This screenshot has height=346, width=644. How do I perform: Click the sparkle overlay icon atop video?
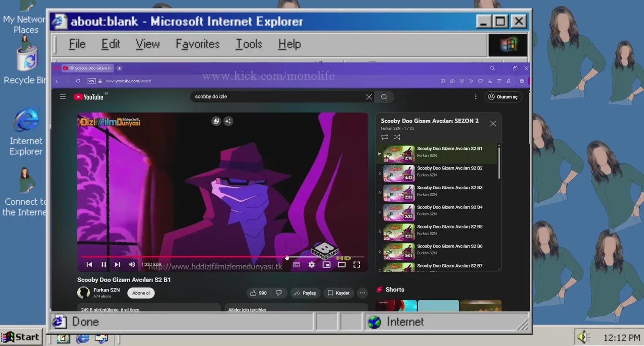pyautogui.click(x=229, y=121)
